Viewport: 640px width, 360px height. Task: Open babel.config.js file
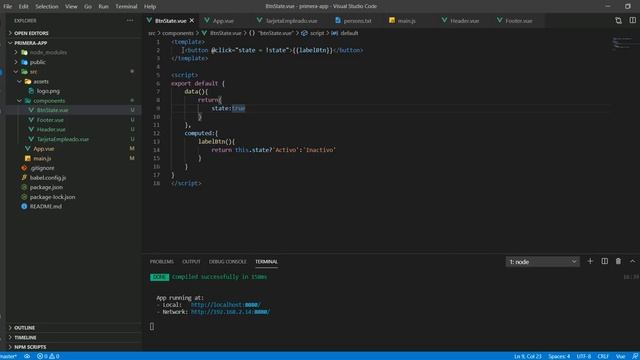coord(48,178)
